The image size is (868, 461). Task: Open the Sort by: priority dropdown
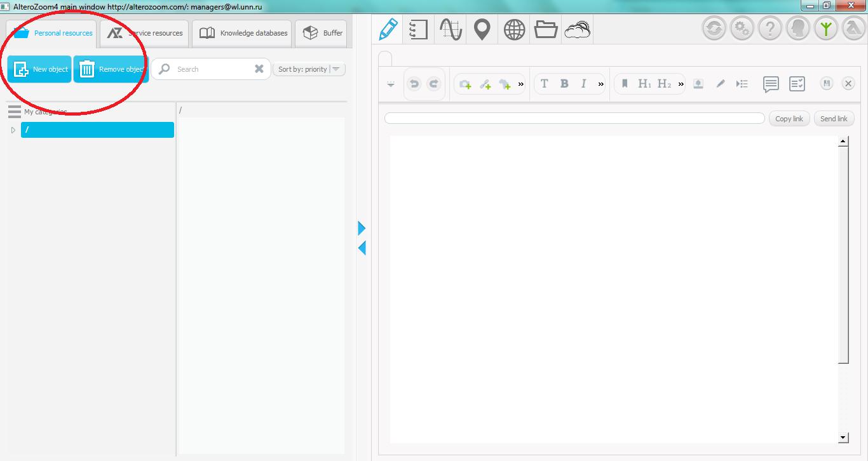309,69
